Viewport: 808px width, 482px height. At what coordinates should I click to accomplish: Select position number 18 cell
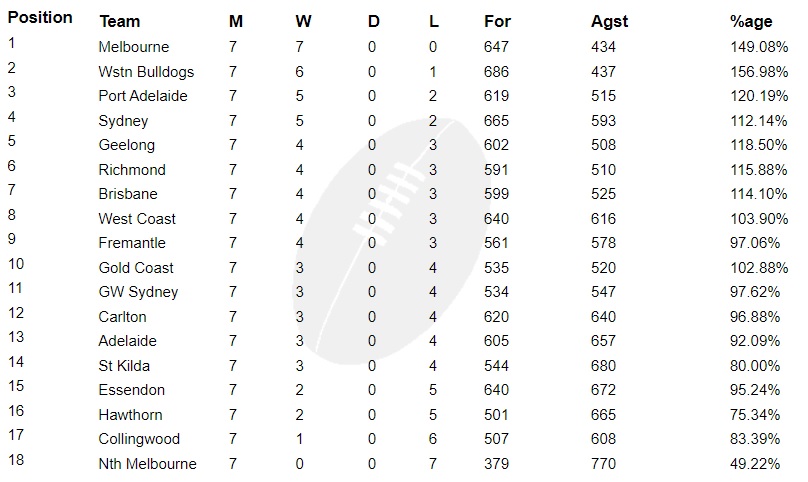16,460
